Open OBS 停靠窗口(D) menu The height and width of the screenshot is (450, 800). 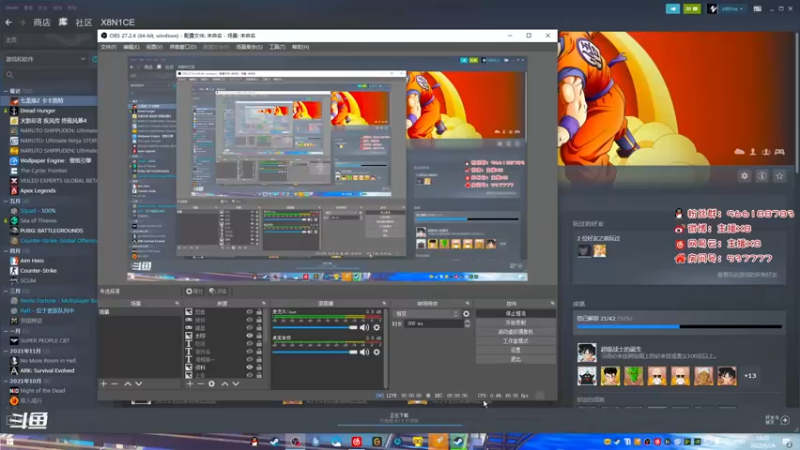183,47
